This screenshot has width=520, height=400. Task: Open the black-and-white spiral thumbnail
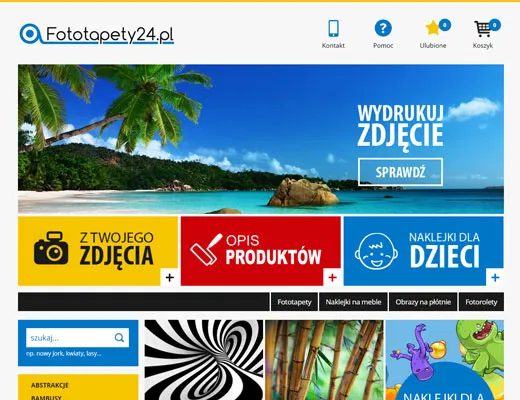[x=204, y=360]
